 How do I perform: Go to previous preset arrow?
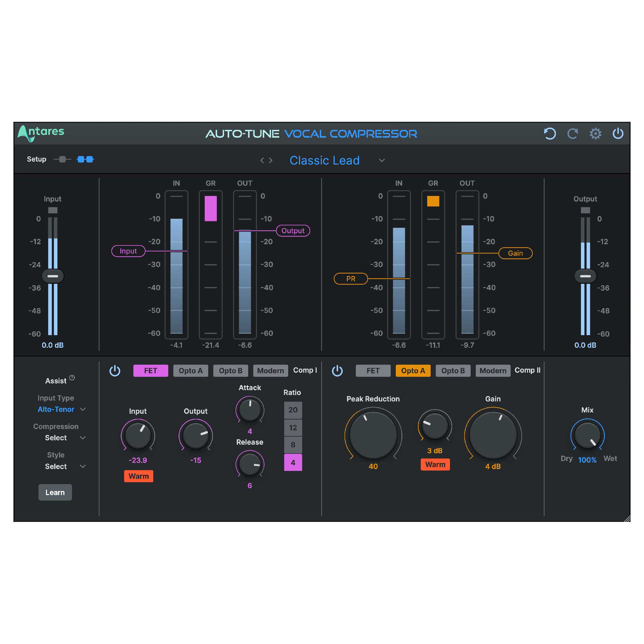point(262,160)
